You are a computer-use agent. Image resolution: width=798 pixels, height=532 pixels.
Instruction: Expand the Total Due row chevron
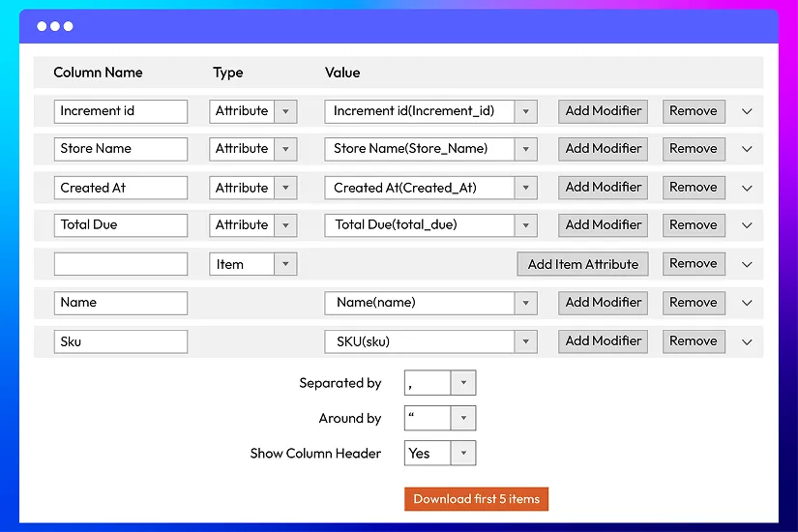[x=747, y=225]
